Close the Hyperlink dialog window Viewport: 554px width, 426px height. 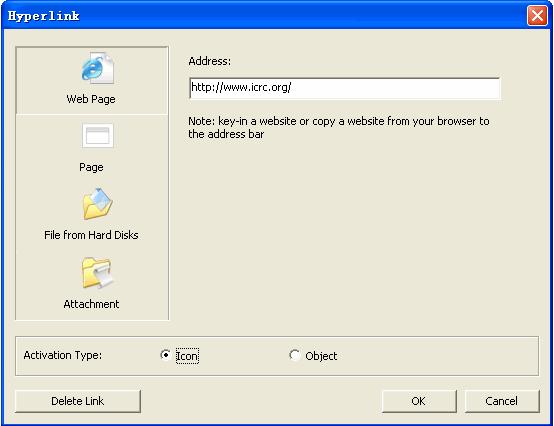(537, 16)
